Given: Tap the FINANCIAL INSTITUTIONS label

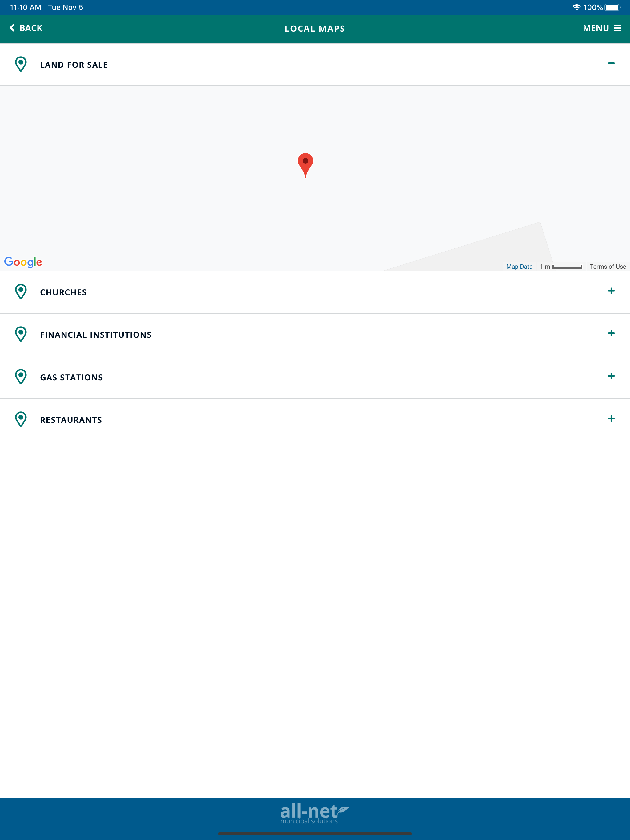Looking at the screenshot, I should pos(96,335).
